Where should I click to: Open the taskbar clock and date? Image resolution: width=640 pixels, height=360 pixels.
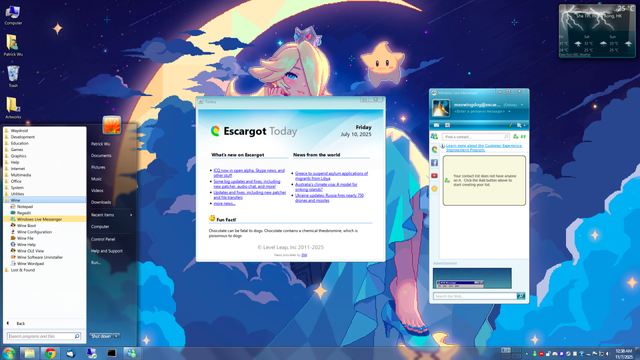click(624, 353)
